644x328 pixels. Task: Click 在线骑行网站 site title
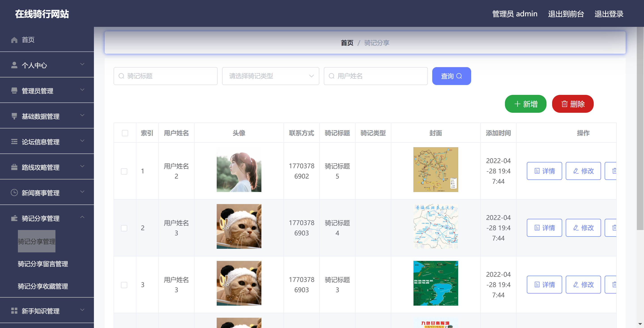pyautogui.click(x=42, y=14)
